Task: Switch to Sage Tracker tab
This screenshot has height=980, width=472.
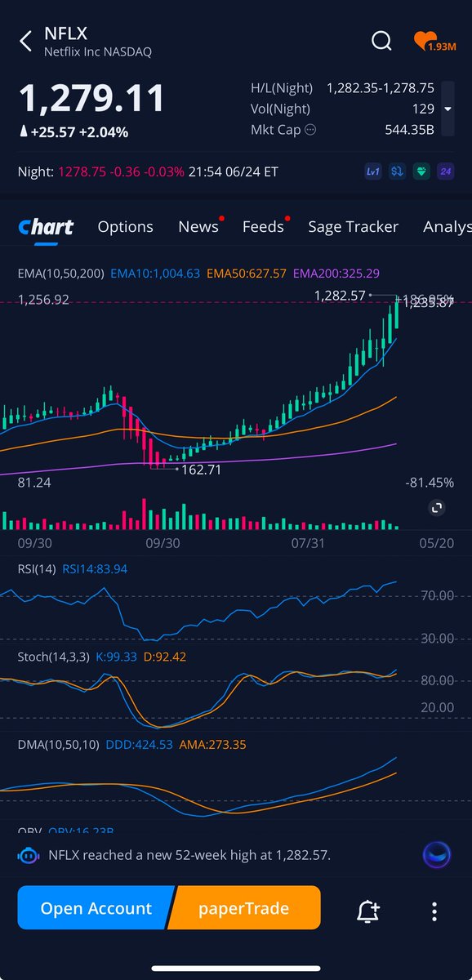Action: coord(353,227)
